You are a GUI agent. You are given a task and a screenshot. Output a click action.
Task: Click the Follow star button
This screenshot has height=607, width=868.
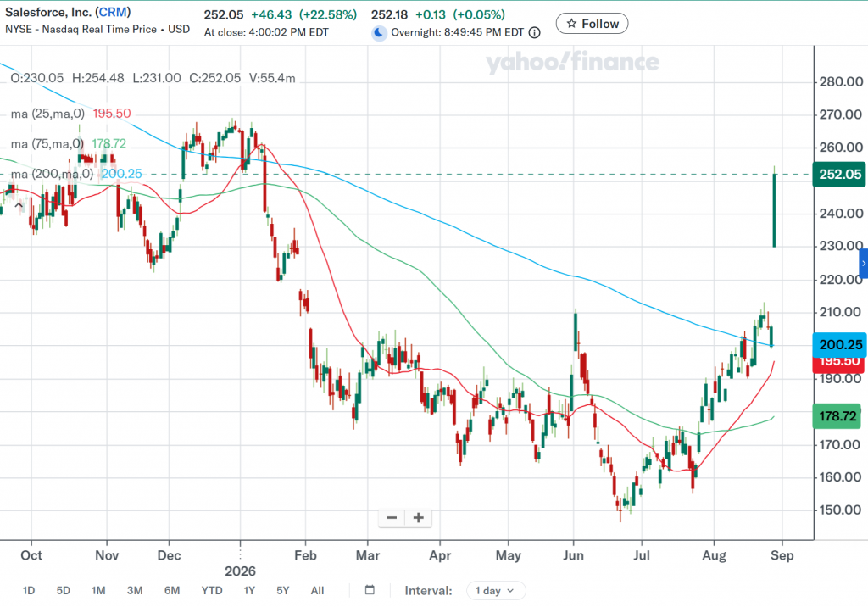[592, 24]
